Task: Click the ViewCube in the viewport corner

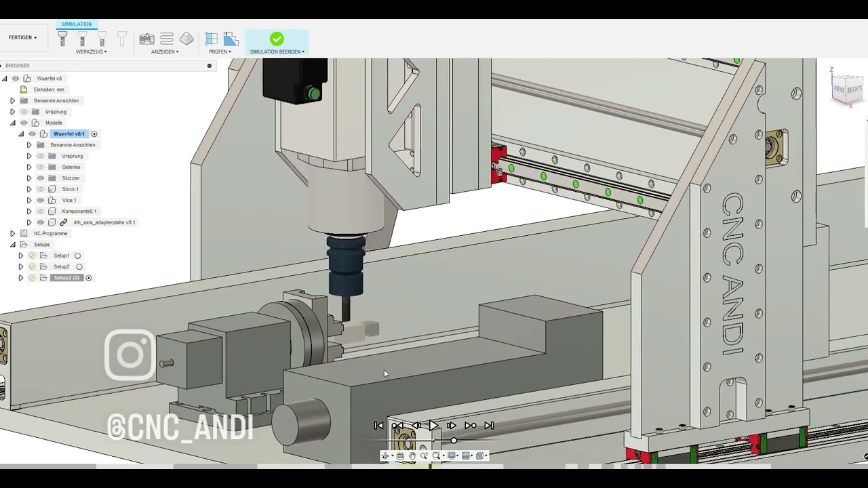Action: coord(848,88)
